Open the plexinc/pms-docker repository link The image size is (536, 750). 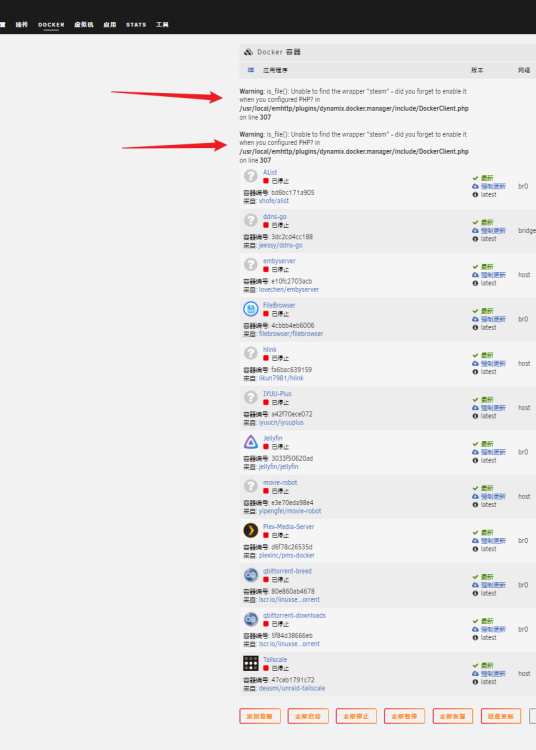tap(286, 555)
